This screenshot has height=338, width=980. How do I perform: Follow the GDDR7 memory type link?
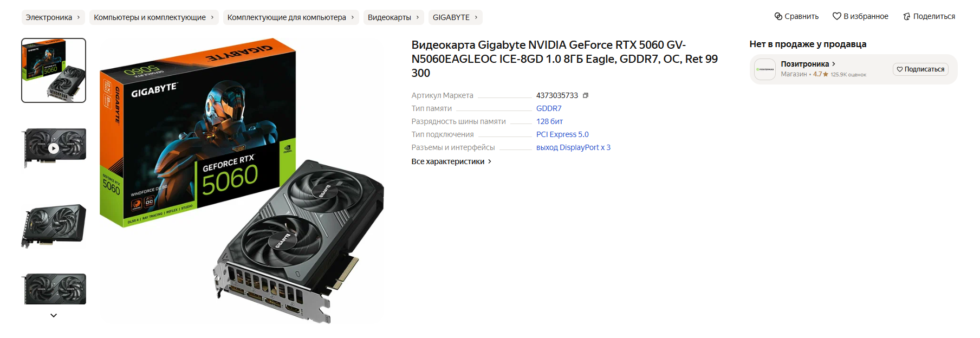coord(549,108)
